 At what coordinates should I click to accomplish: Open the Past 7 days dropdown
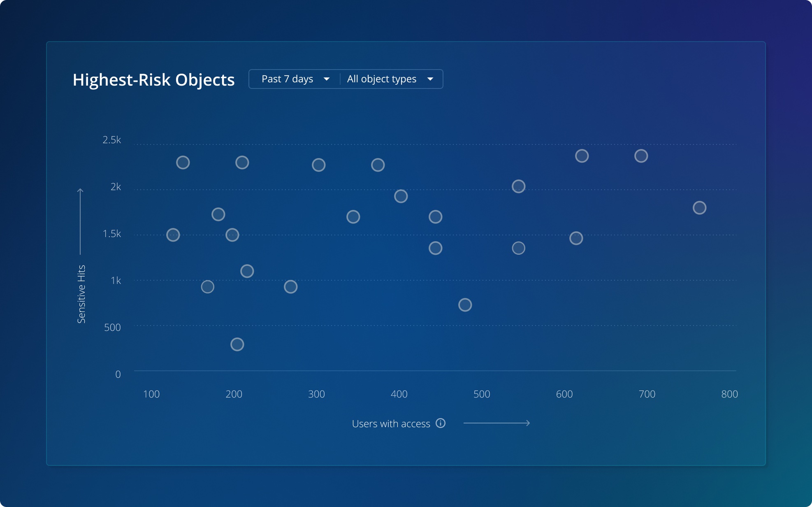[x=295, y=79]
